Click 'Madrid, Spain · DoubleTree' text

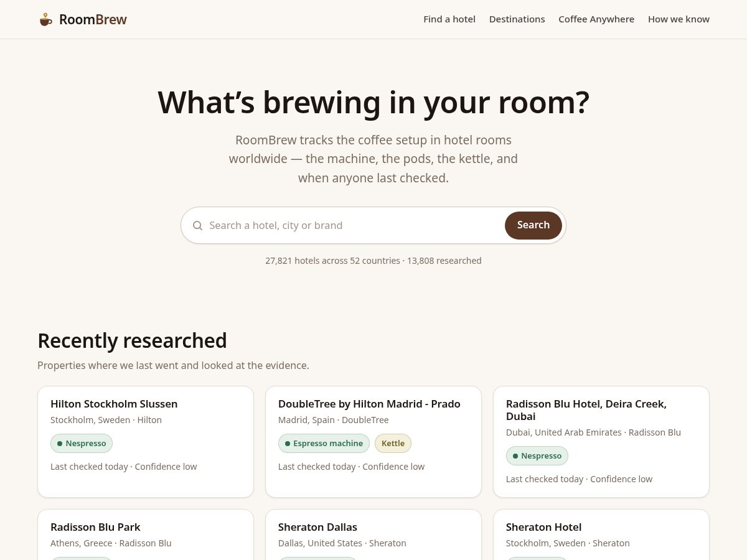coord(333,420)
